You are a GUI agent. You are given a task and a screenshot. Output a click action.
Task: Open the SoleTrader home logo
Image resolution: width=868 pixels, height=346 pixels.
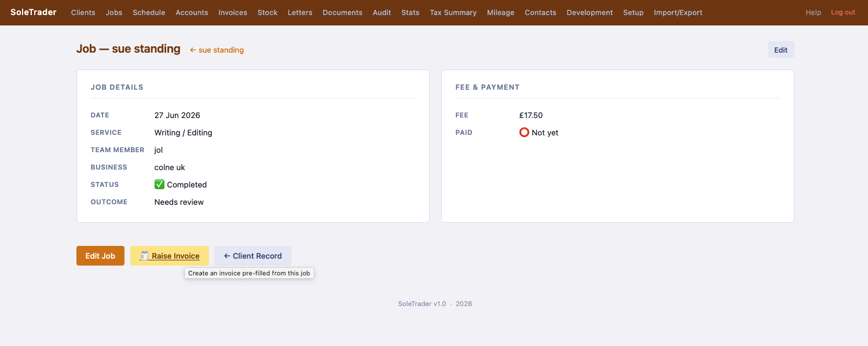pyautogui.click(x=34, y=12)
